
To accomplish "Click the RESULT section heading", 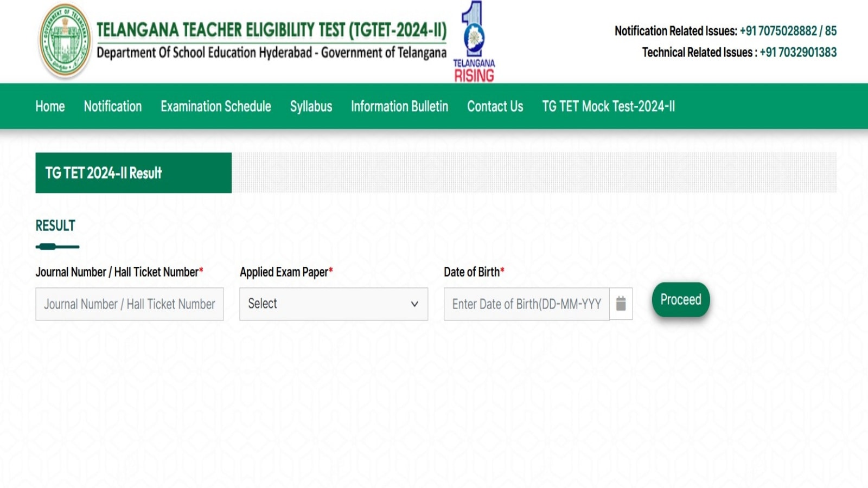I will coord(55,226).
